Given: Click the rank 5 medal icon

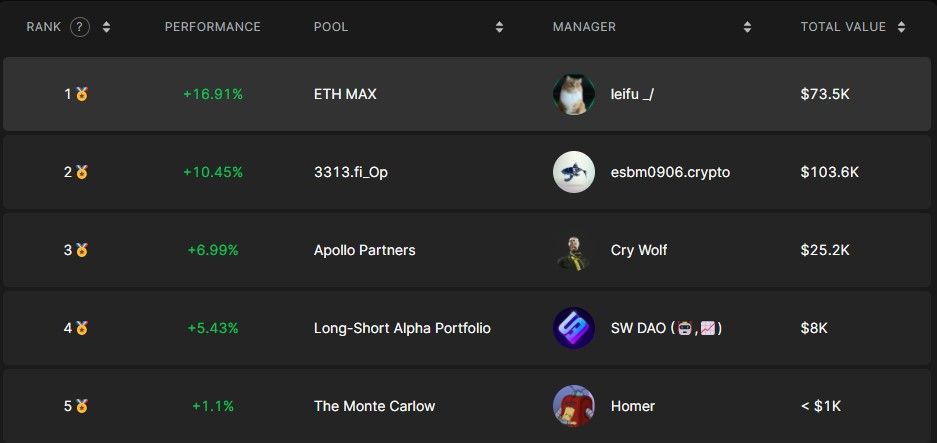Looking at the screenshot, I should click(82, 406).
